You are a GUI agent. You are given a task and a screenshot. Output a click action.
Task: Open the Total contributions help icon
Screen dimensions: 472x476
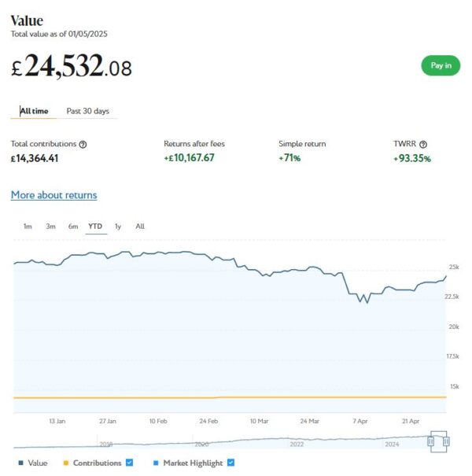[x=83, y=145]
